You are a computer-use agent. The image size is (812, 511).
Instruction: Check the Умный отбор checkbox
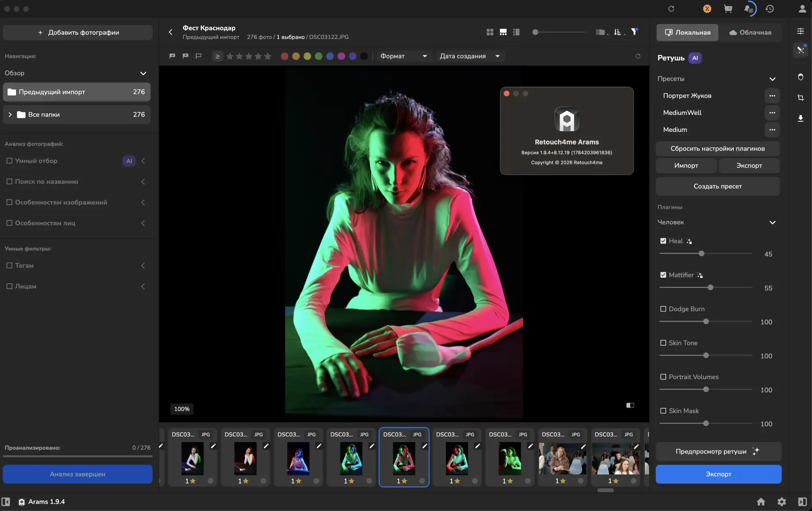pos(9,161)
